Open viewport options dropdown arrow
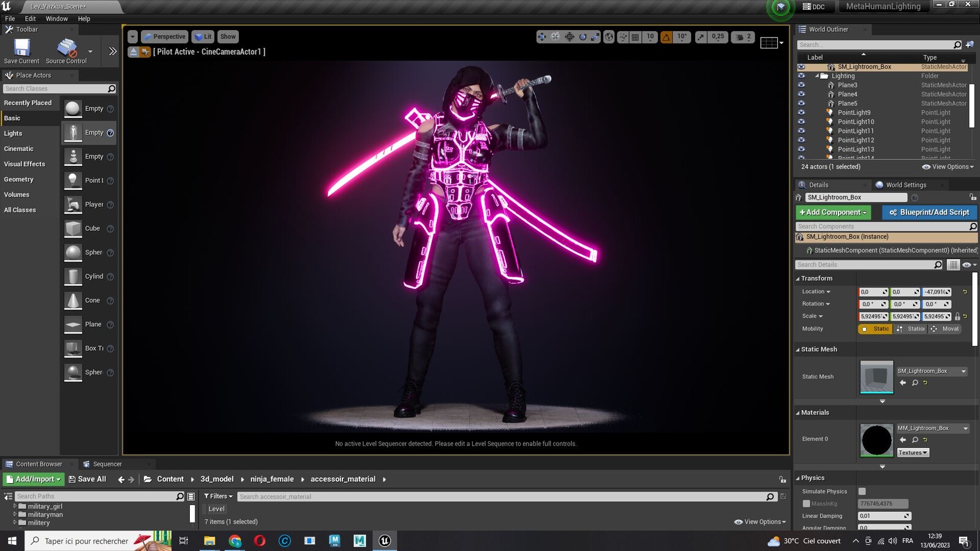The width and height of the screenshot is (980, 551). [132, 37]
